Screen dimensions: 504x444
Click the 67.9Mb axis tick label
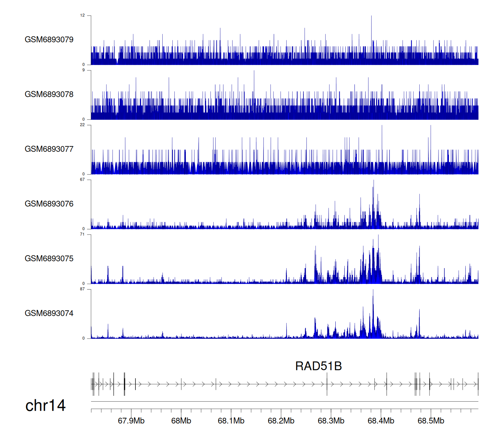coord(131,421)
